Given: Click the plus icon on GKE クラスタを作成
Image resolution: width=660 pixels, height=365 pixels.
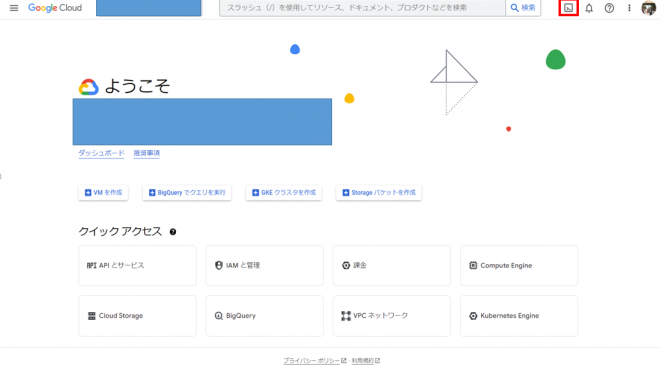Looking at the screenshot, I should [255, 193].
